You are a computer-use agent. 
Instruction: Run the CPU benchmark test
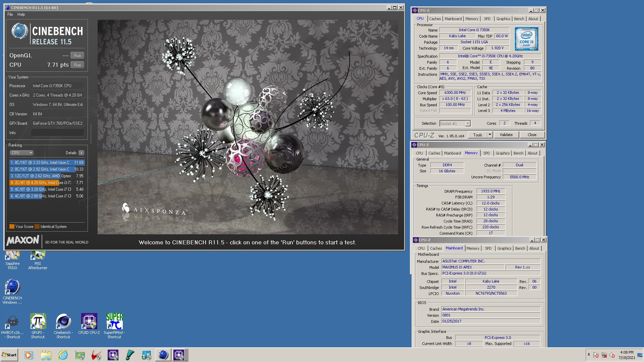[77, 65]
